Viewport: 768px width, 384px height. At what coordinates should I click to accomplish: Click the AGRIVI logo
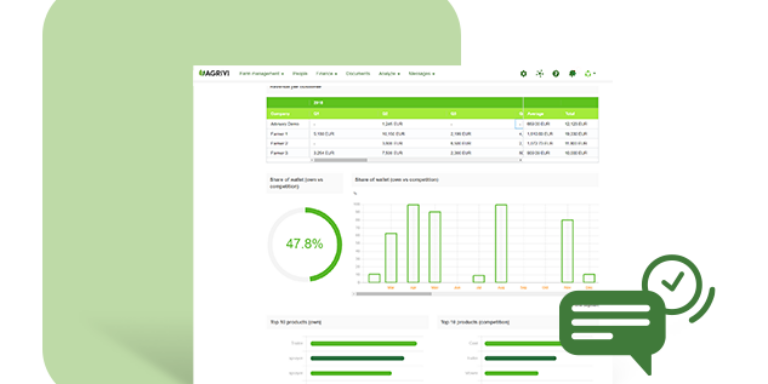coord(214,73)
